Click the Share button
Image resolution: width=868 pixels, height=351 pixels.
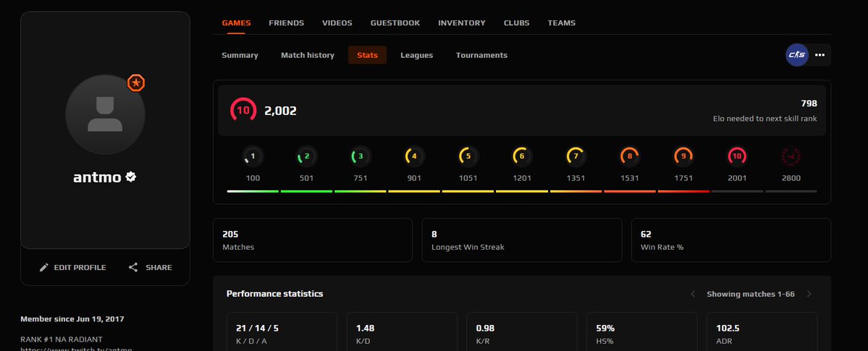(150, 267)
